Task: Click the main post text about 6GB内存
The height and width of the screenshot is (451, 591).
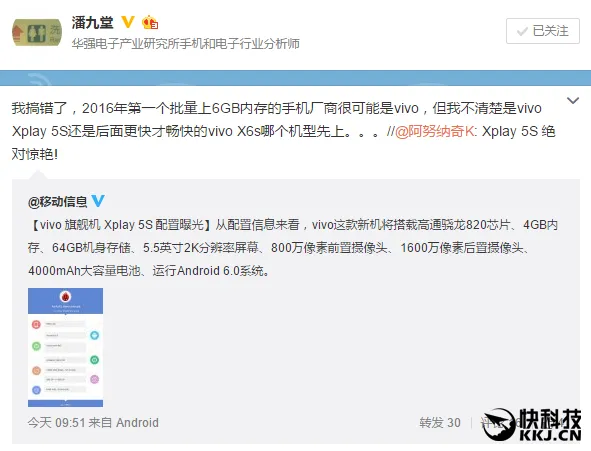Action: (x=283, y=131)
